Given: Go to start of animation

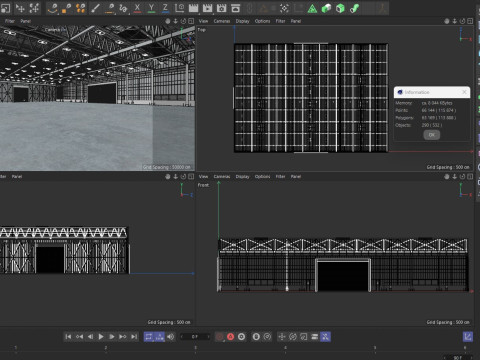Looking at the screenshot, I should [68, 337].
